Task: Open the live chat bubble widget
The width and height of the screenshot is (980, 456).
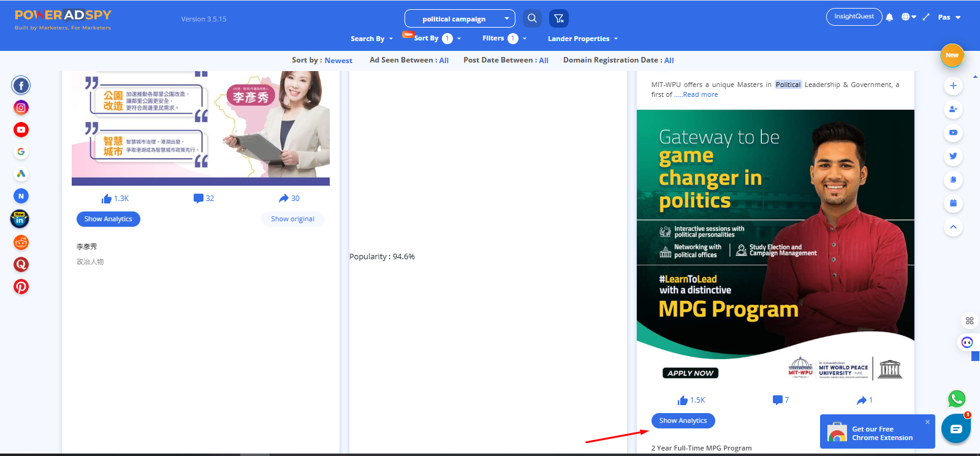Action: click(x=956, y=429)
